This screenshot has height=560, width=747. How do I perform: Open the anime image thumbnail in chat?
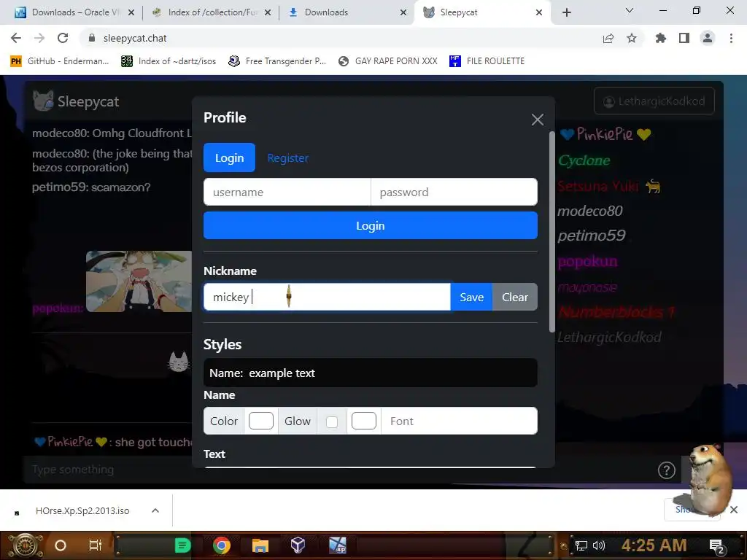pyautogui.click(x=139, y=281)
